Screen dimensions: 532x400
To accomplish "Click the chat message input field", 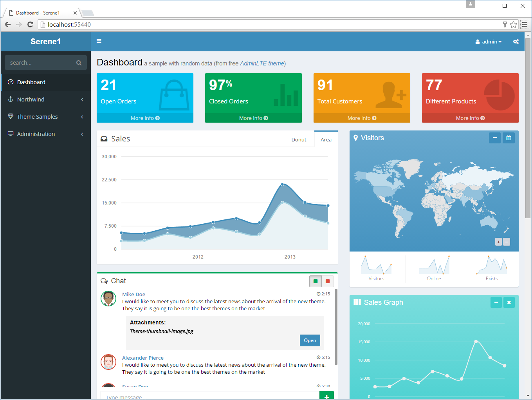I will click(210, 396).
